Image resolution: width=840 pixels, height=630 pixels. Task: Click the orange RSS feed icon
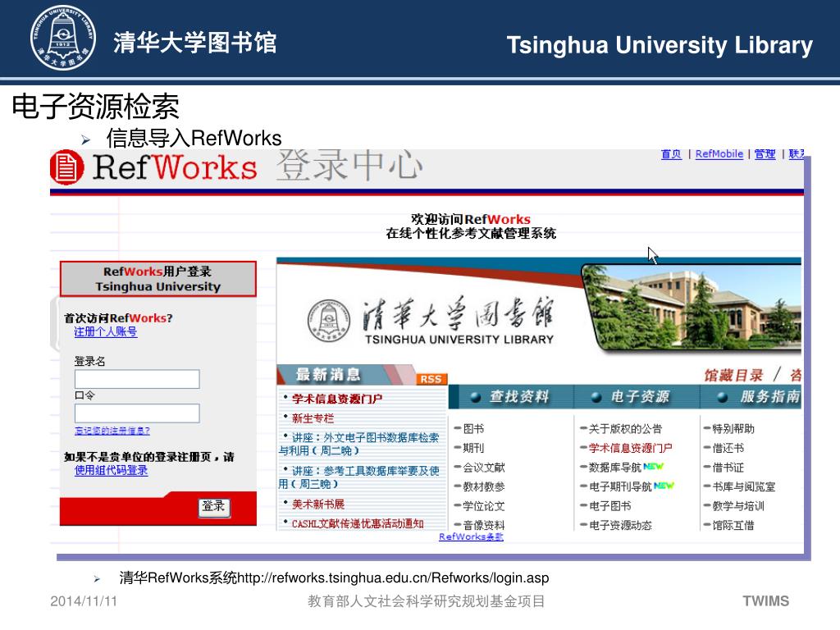click(431, 379)
